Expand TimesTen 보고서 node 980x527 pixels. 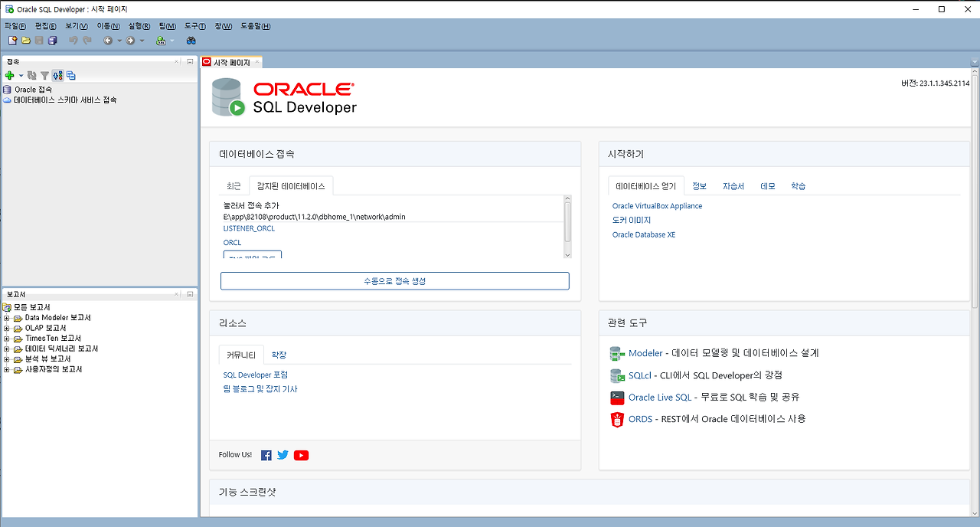coord(7,339)
